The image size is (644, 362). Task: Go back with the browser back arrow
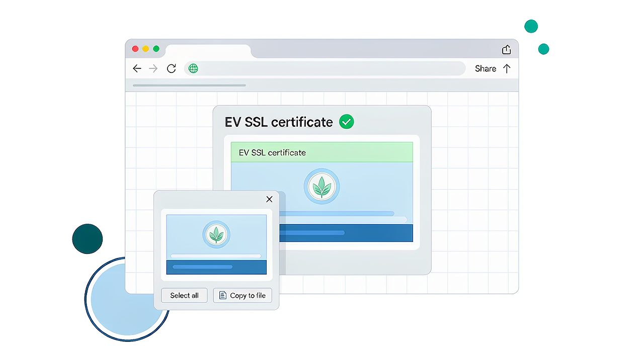137,68
